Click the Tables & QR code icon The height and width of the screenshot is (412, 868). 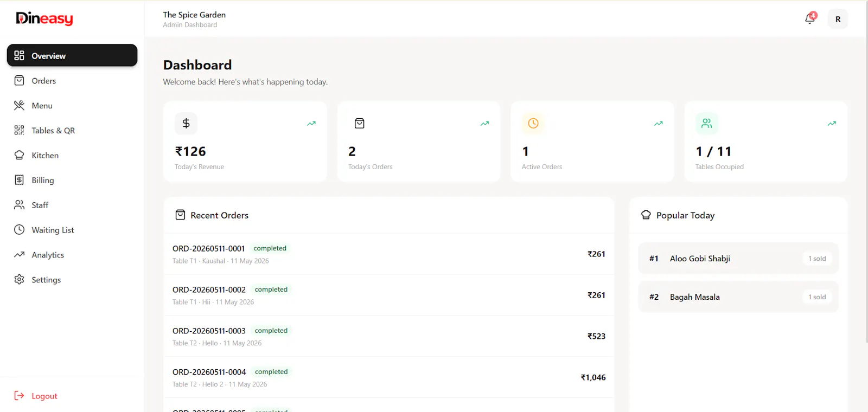pos(19,130)
